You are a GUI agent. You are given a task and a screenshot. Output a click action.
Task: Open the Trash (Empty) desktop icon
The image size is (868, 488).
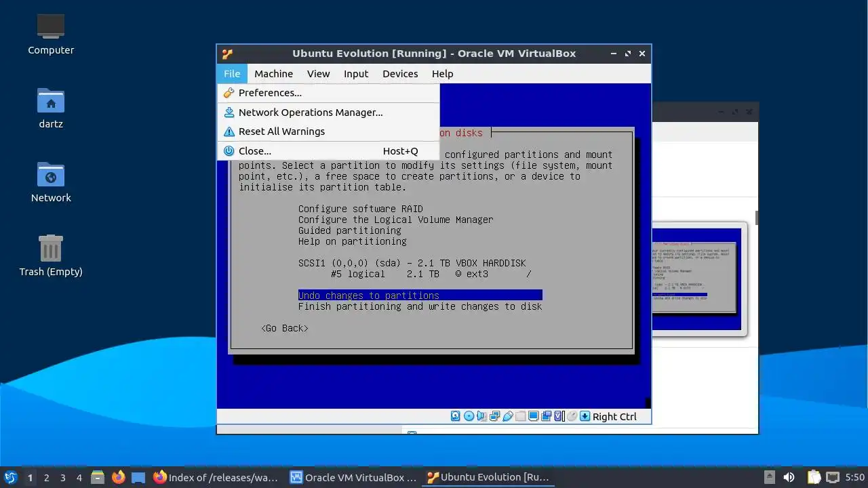[x=51, y=256]
